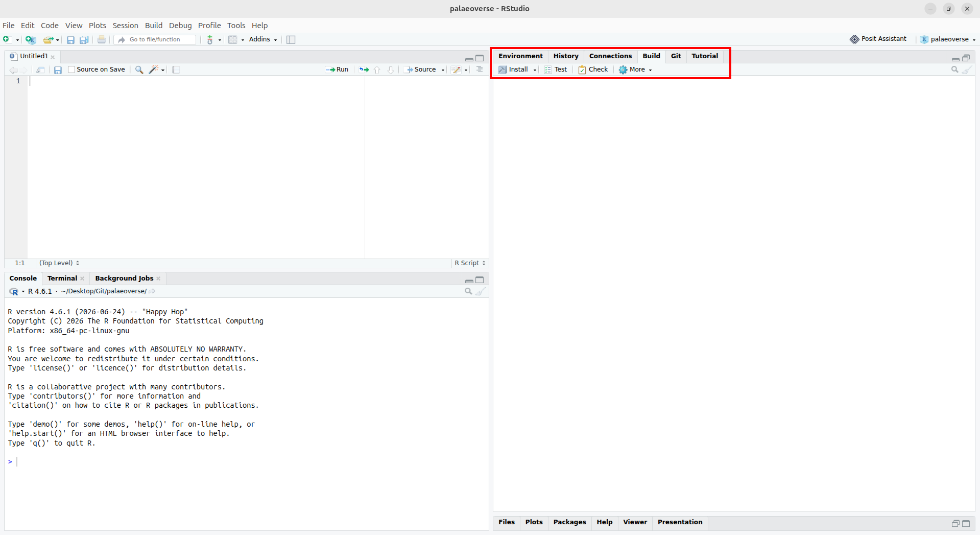
Task: Open the (Top Level) scope selector
Action: click(x=59, y=263)
